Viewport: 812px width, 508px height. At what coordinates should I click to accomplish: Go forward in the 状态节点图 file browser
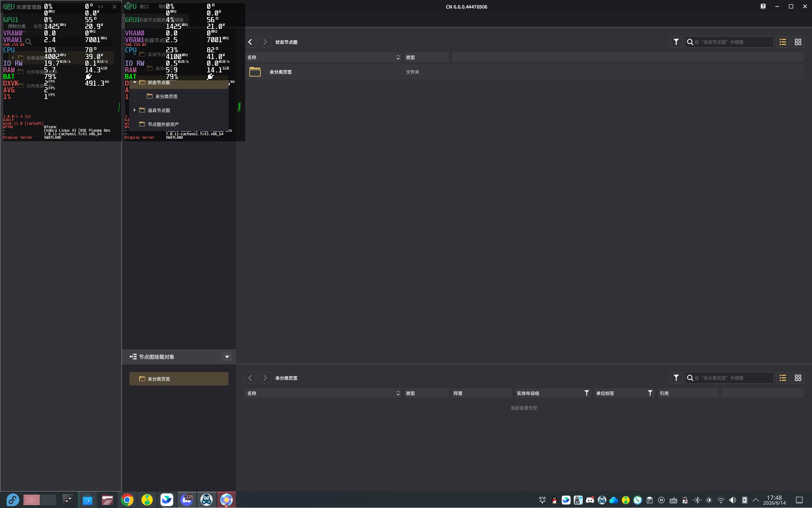click(x=265, y=42)
